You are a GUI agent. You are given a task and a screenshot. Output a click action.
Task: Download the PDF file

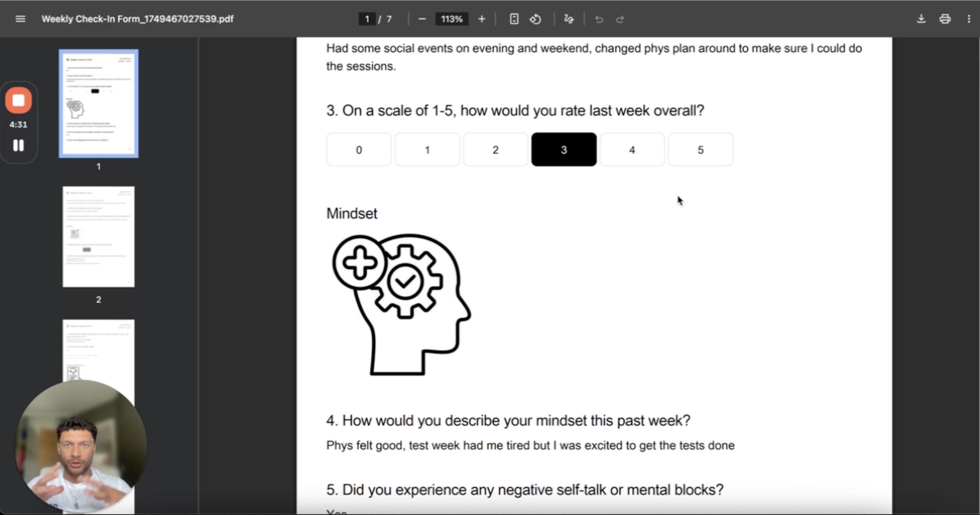click(921, 19)
